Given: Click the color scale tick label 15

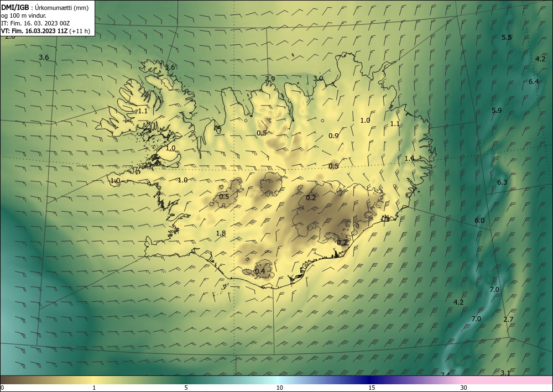Looking at the screenshot, I should tap(372, 388).
